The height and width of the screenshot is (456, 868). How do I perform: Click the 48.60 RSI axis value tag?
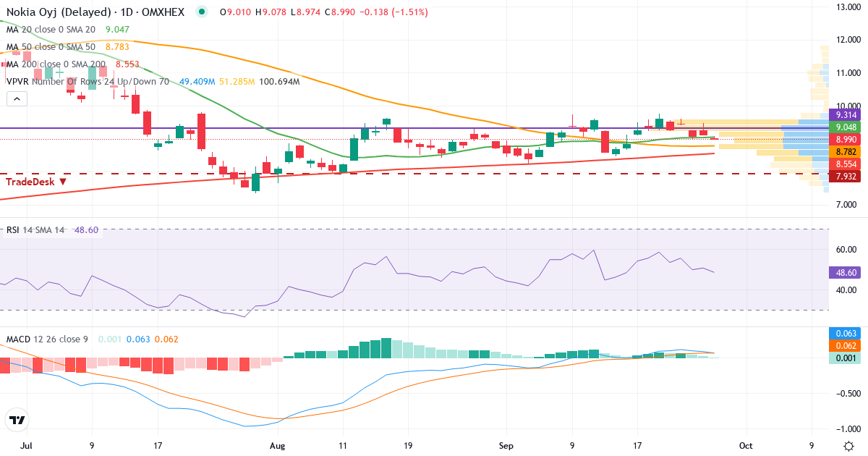[846, 273]
